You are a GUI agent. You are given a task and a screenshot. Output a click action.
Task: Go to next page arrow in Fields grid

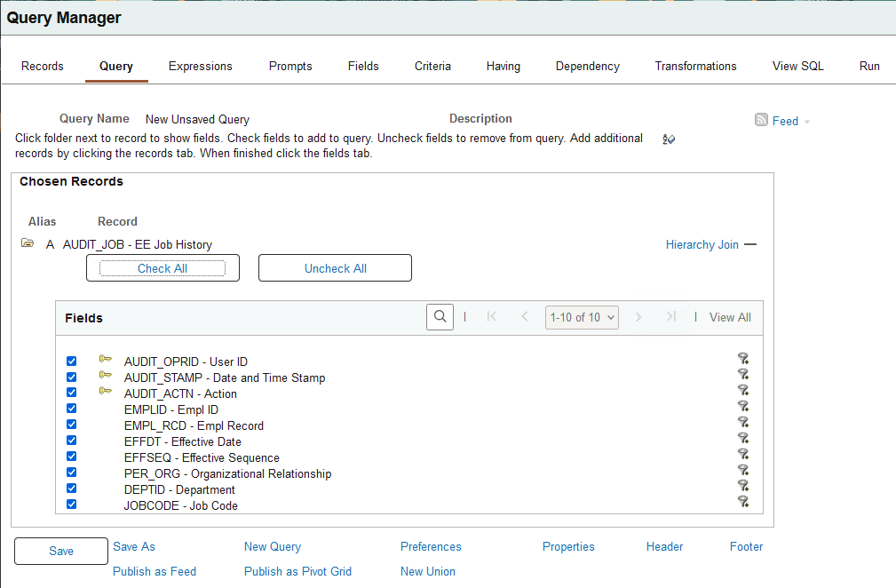[639, 317]
